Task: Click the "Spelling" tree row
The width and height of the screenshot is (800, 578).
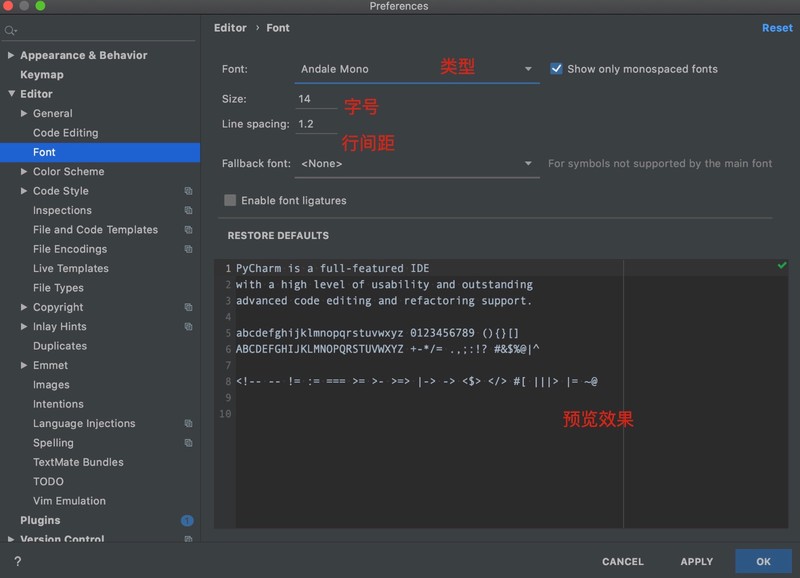Action: [100, 443]
